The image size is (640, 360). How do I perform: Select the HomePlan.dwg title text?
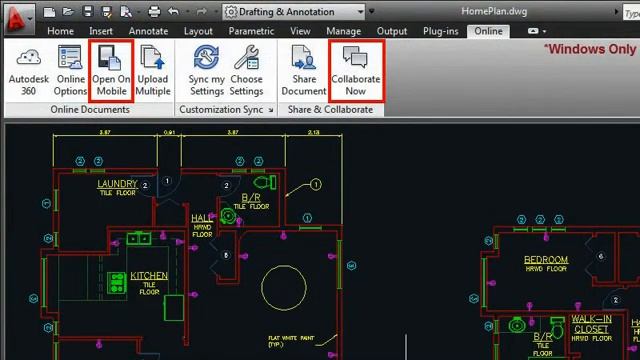[494, 11]
